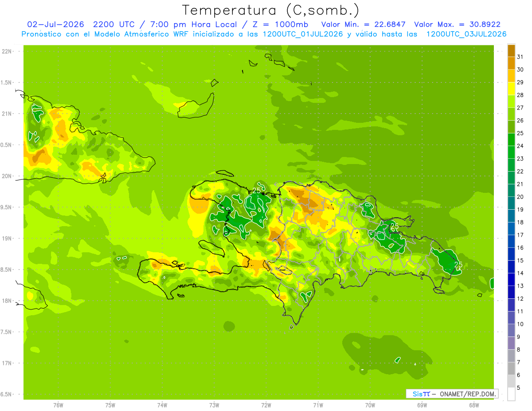Click the '20N' latitude label
The image size is (532, 411).
[x=7, y=176]
